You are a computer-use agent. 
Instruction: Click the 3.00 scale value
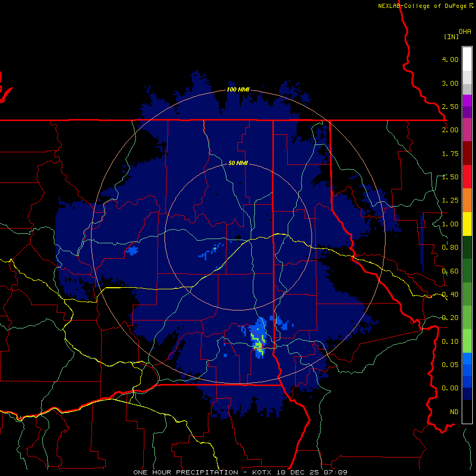pyautogui.click(x=450, y=83)
